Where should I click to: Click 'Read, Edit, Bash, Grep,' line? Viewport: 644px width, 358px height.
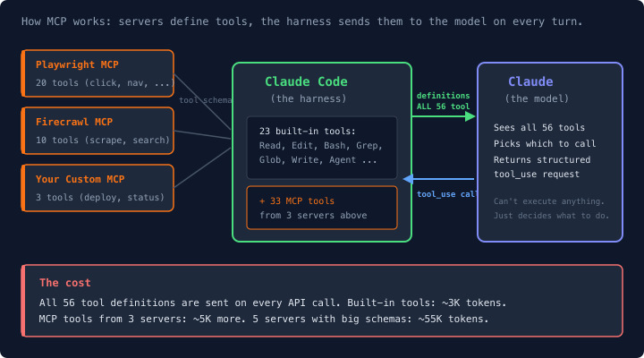[x=321, y=146]
